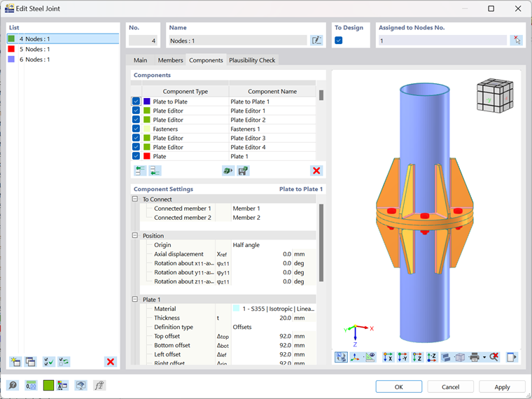Click the navigation view cube
532x399 pixels.
click(495, 96)
